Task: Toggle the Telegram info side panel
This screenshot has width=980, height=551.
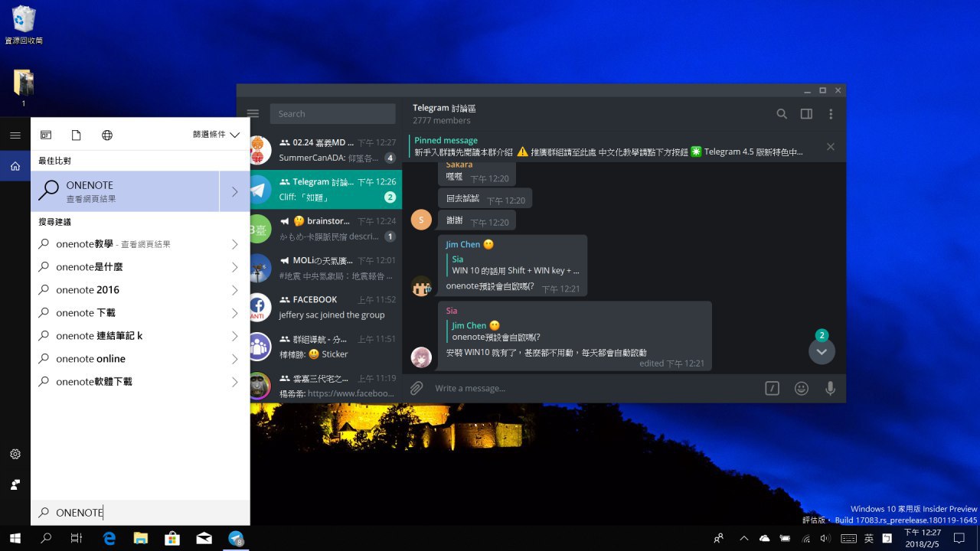Action: click(806, 114)
